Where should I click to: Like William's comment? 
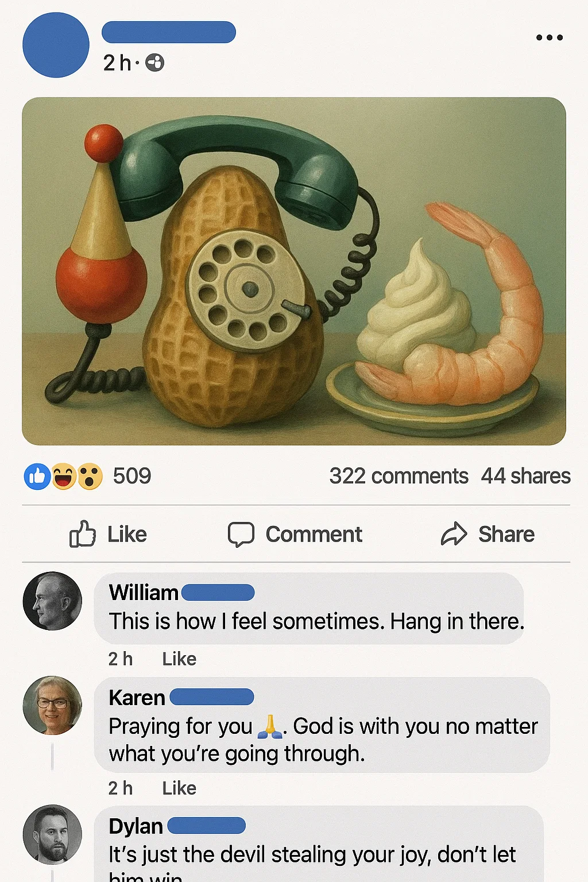click(179, 659)
